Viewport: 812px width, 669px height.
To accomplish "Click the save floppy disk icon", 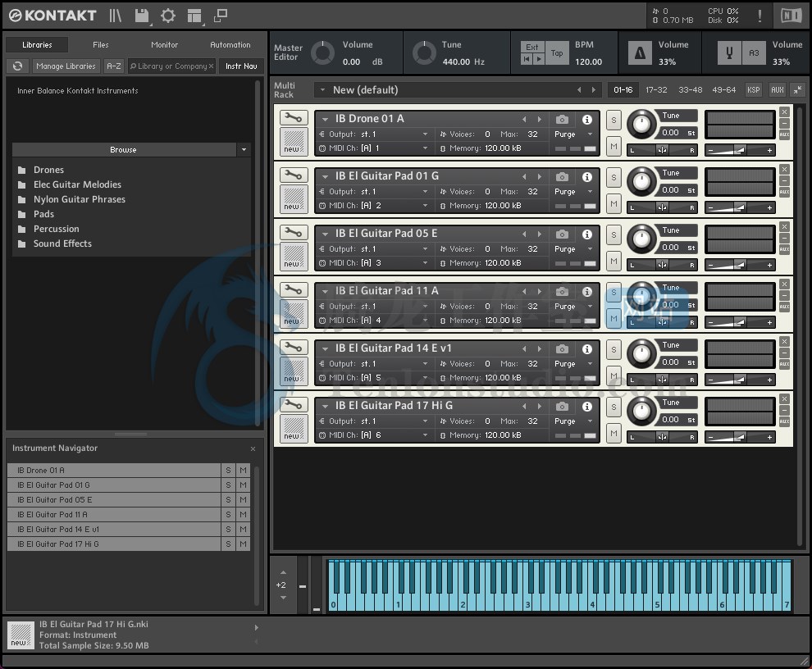I will [142, 16].
